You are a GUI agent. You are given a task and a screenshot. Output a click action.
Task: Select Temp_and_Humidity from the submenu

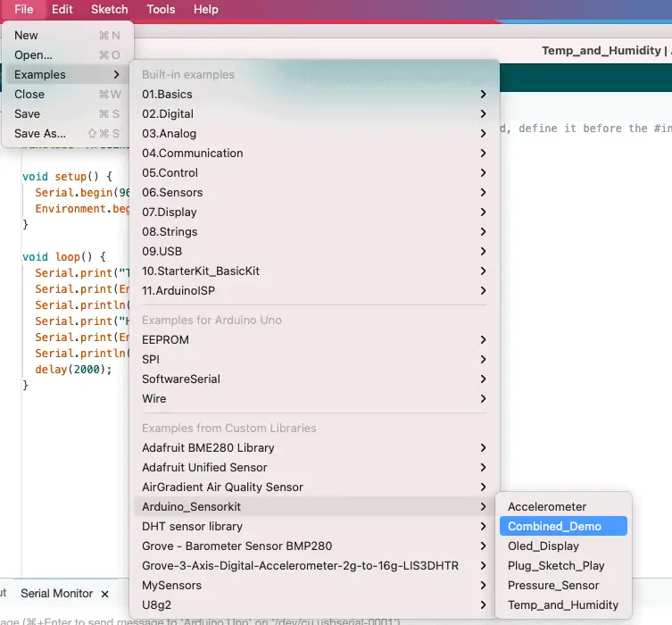[x=562, y=604]
